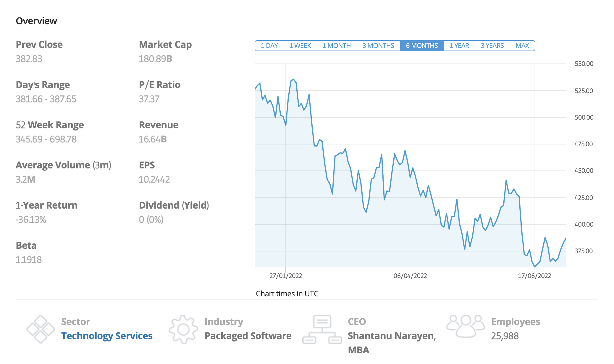Click the 375.00 price axis label
This screenshot has height=364, width=614.
(584, 251)
